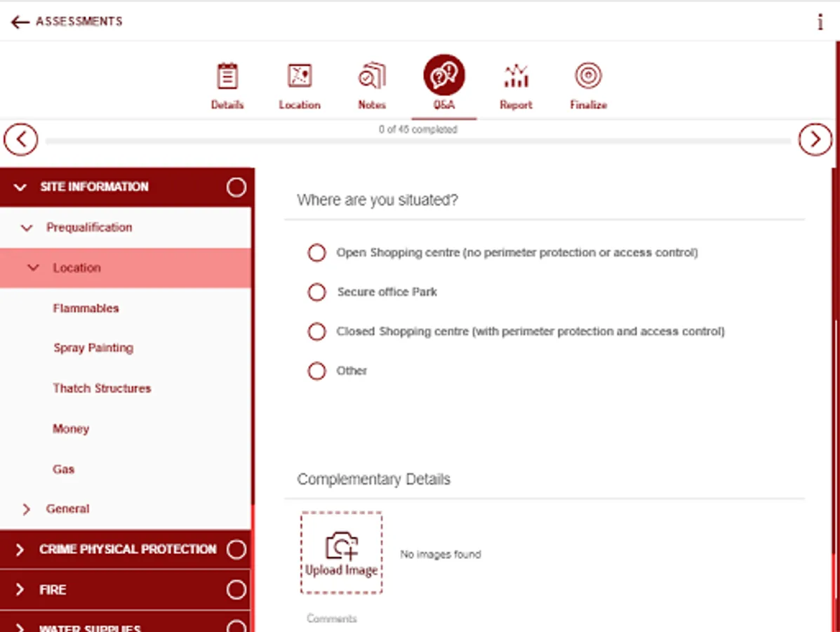Open the Finalize target icon
Viewport: 840px width, 632px height.
pyautogui.click(x=588, y=75)
